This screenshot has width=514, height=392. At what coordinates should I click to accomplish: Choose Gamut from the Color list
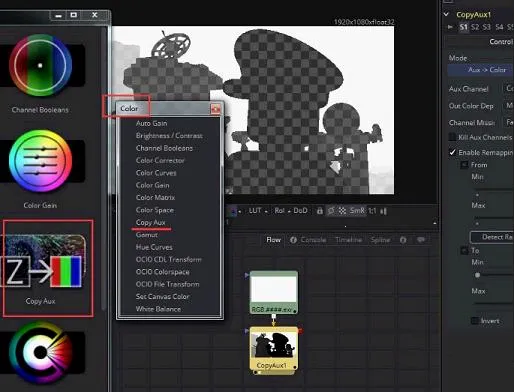147,235
